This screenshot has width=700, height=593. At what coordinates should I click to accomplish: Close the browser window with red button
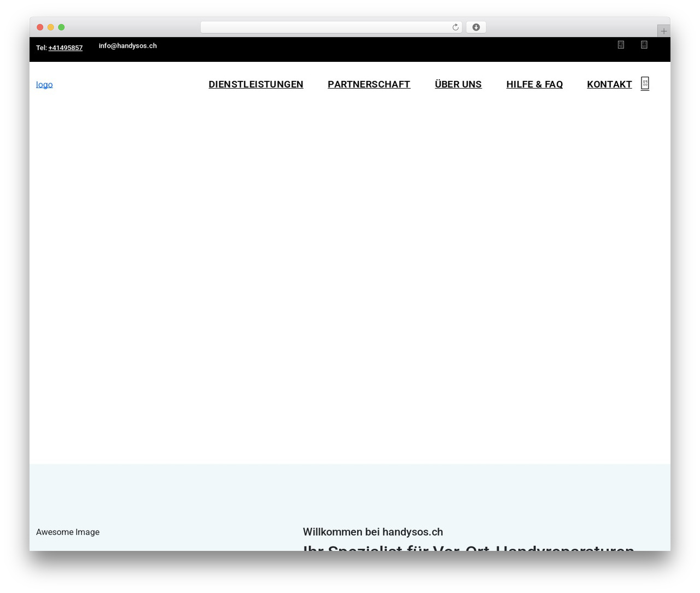coord(40,27)
